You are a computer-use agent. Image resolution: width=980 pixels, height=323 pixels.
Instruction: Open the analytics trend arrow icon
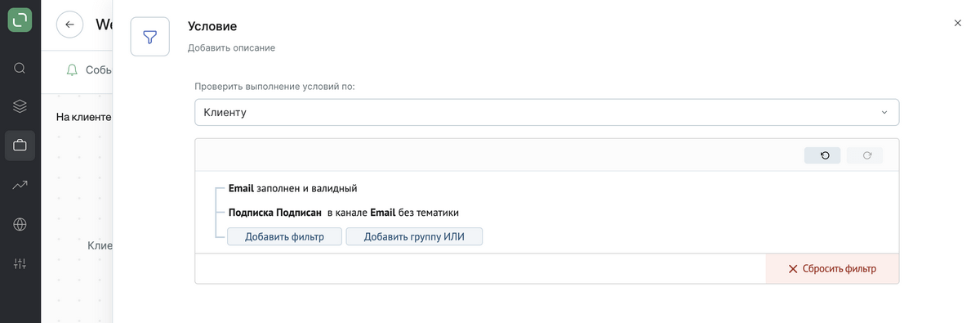(x=20, y=185)
